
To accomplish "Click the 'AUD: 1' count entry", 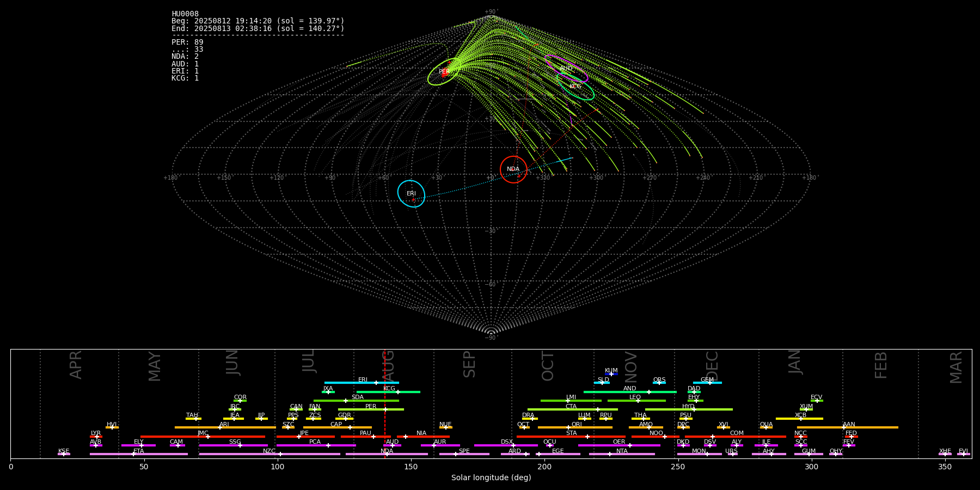I will (x=185, y=64).
